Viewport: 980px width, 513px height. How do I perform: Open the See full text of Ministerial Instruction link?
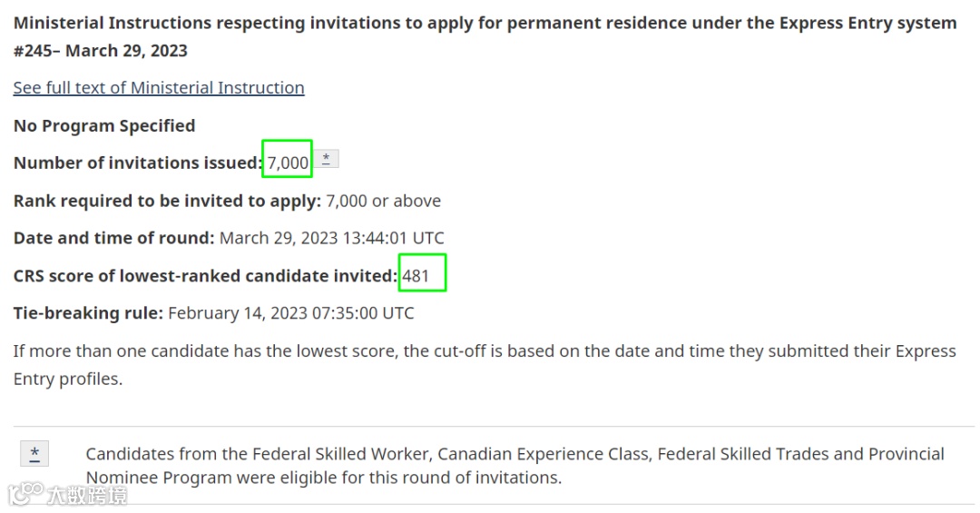pyautogui.click(x=159, y=88)
